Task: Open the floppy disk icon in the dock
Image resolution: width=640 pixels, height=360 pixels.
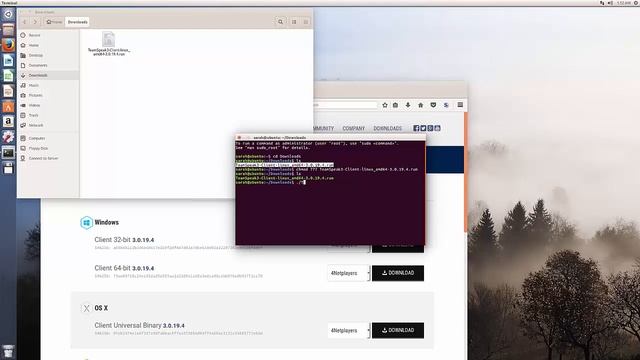Action: [x=8, y=168]
